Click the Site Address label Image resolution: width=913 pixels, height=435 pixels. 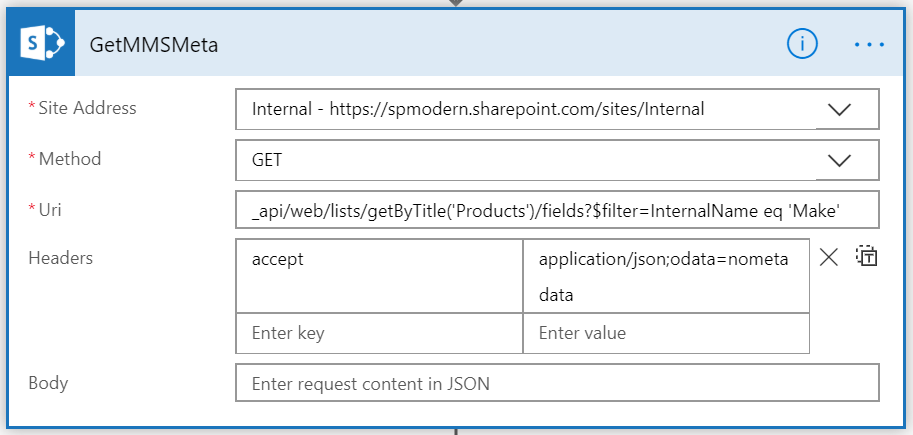(x=87, y=108)
